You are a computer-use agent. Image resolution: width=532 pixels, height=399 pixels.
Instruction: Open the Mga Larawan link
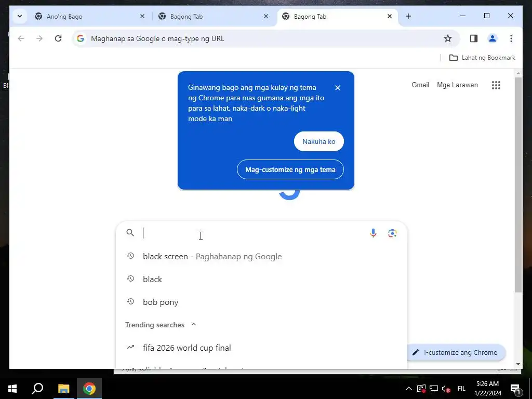(x=457, y=85)
